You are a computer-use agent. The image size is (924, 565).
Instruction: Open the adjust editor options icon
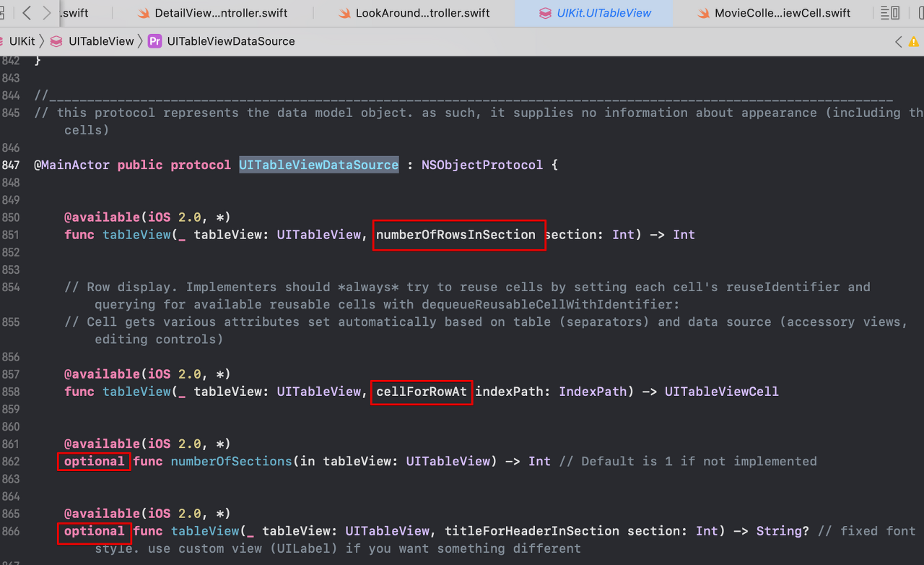(891, 12)
